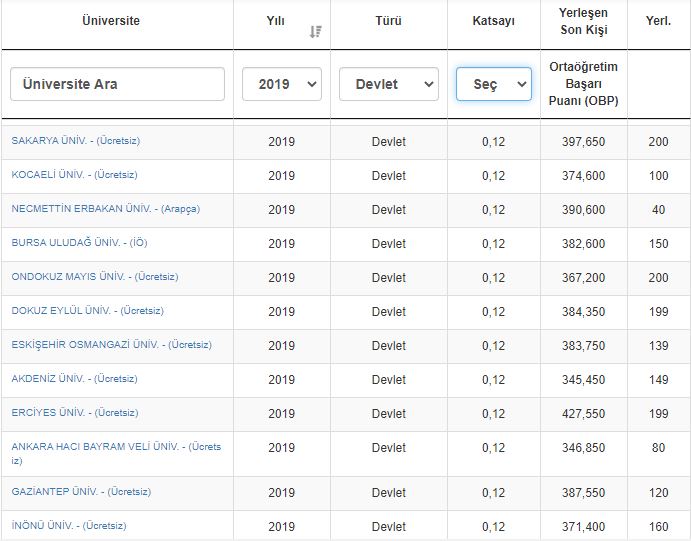
Task: Click placement count 149 in Akdeniz row
Action: click(x=658, y=379)
